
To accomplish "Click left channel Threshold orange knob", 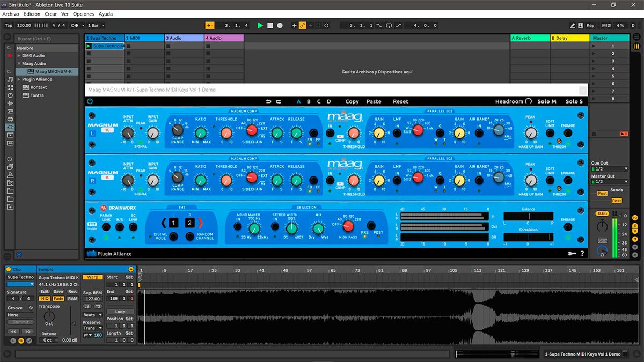I will (226, 133).
